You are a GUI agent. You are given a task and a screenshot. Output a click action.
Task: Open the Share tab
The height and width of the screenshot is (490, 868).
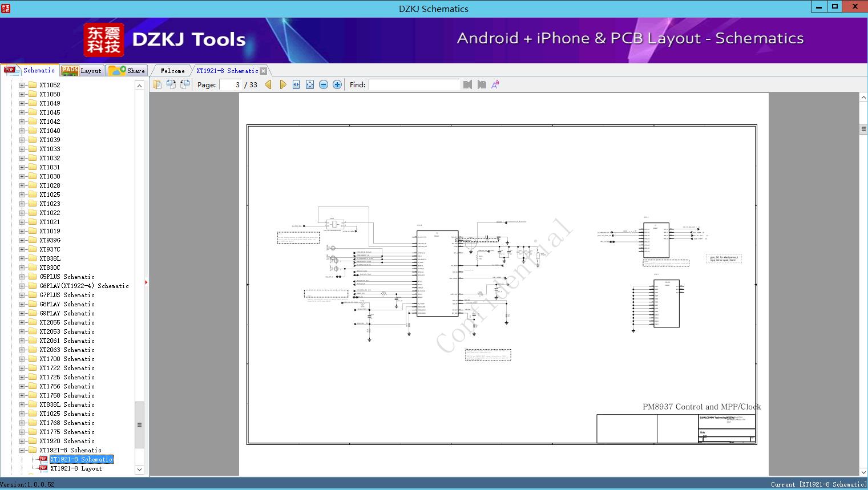(128, 71)
